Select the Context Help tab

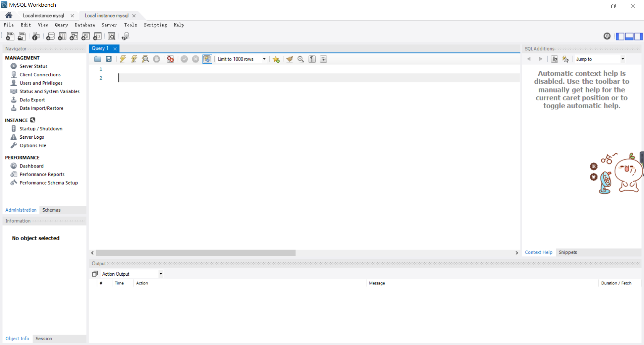point(539,252)
